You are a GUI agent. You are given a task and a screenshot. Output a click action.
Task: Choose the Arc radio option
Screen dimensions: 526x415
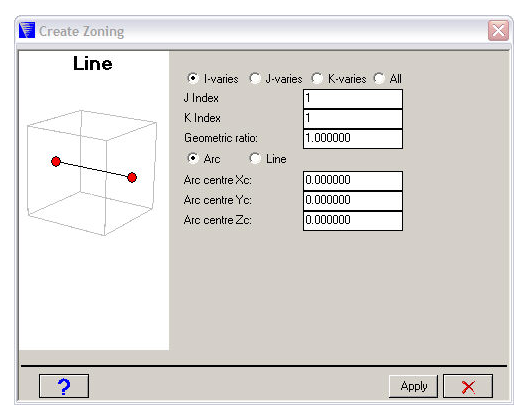pyautogui.click(x=193, y=158)
